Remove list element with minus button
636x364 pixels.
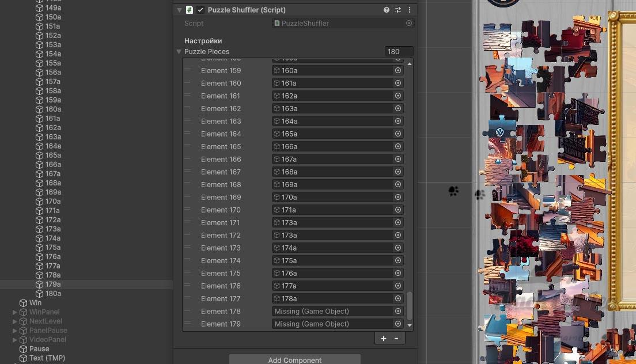click(x=396, y=339)
